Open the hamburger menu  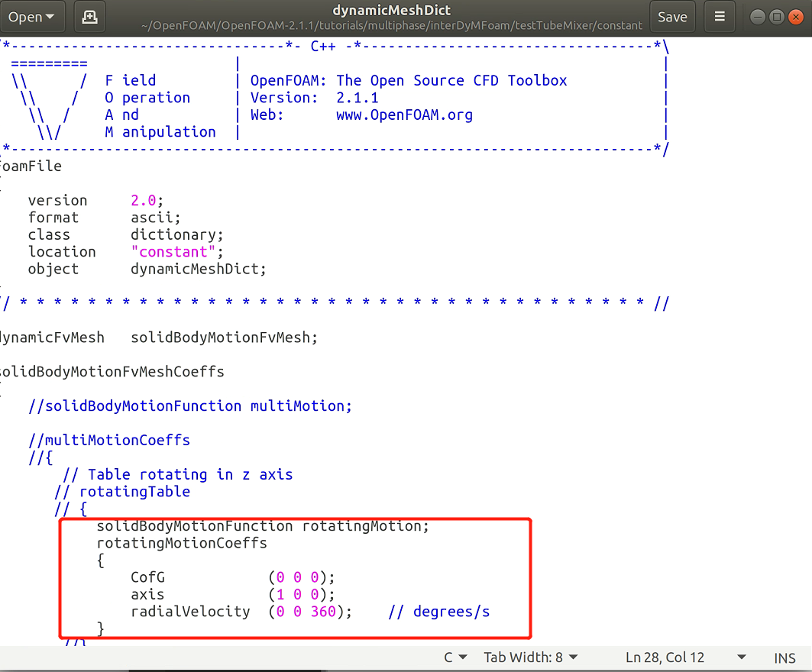coord(719,17)
